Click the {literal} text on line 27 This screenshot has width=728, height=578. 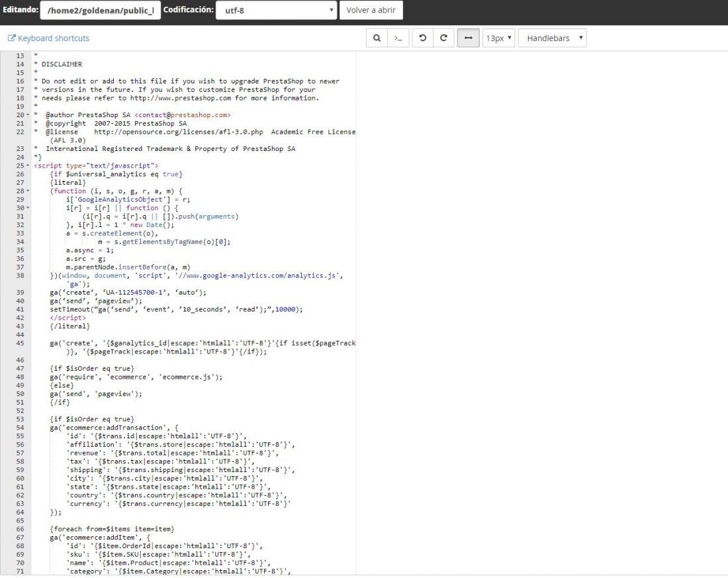pos(68,183)
